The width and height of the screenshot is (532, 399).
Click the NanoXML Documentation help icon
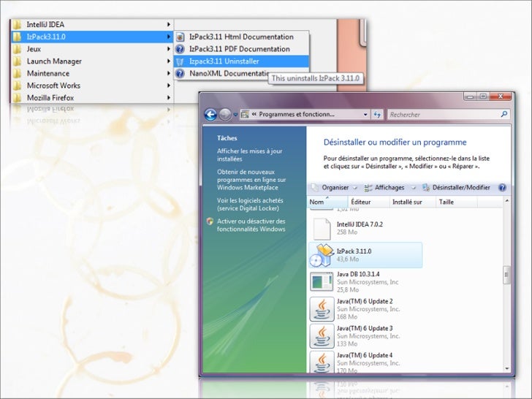180,74
